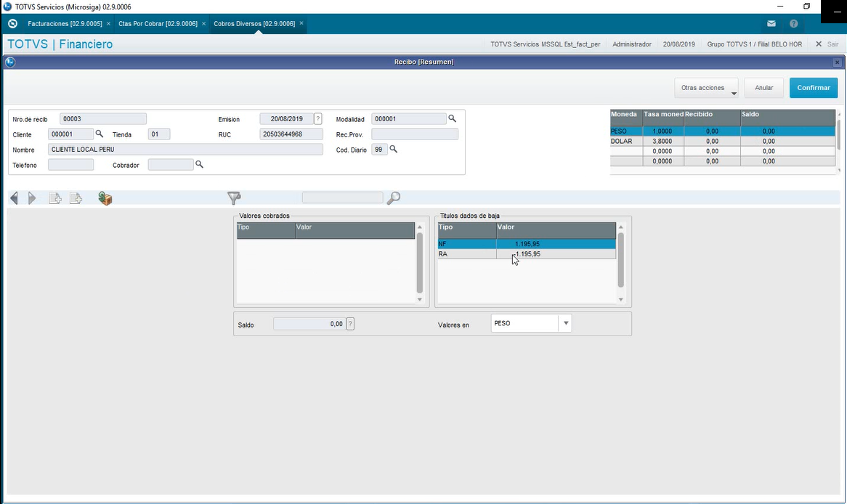Click toolbar search text field
This screenshot has height=504, width=847.
[x=342, y=198]
